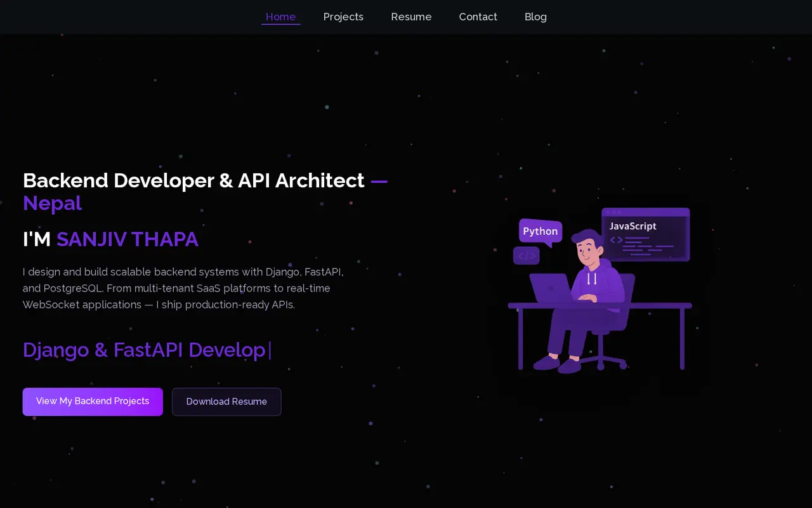Click the JavaScript code window graphic
This screenshot has width=812, height=508.
point(646,234)
